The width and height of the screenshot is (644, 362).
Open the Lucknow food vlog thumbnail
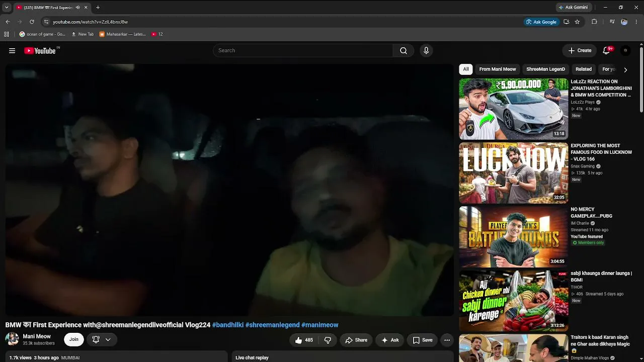[513, 173]
